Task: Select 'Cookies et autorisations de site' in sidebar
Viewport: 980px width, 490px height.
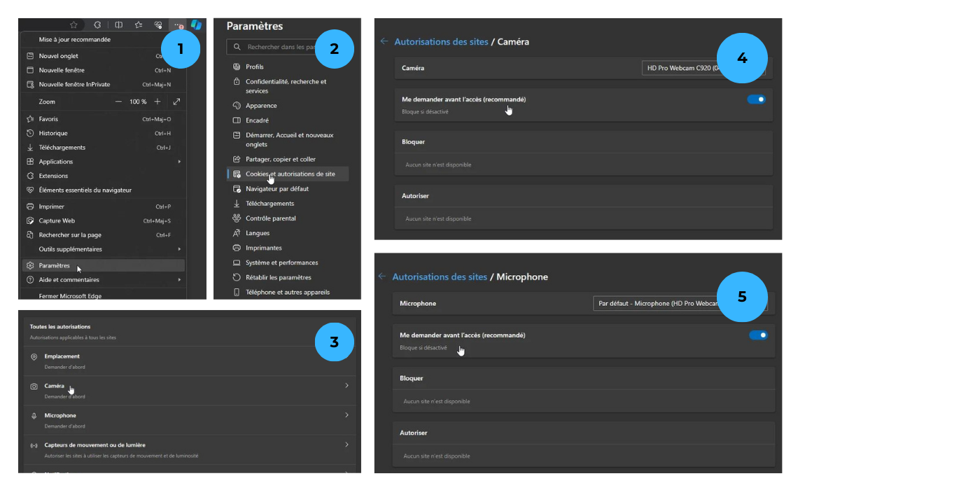Action: click(290, 174)
